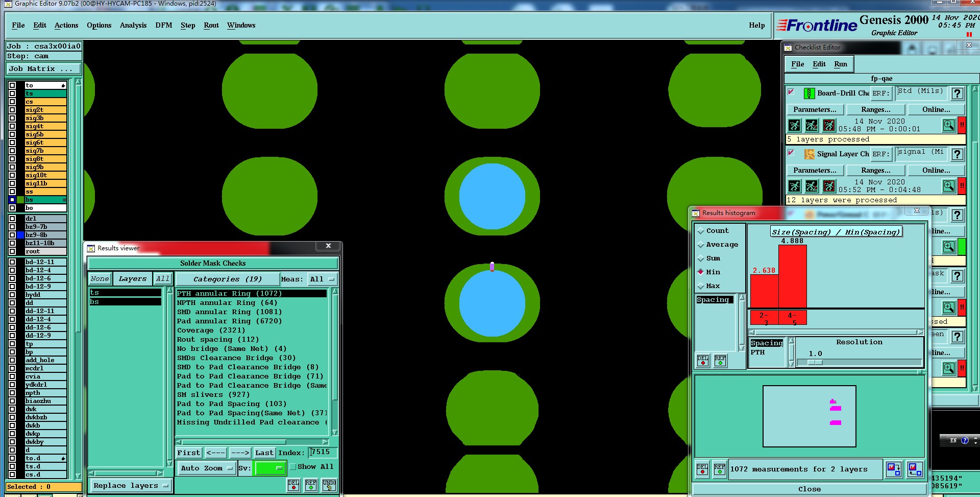Open Sv: green severity dropdown
The width and height of the screenshot is (980, 497).
269,468
